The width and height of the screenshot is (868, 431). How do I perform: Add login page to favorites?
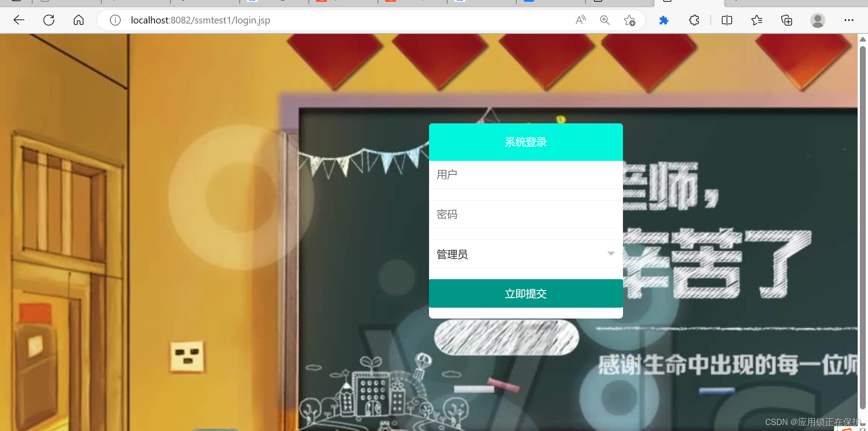point(629,20)
